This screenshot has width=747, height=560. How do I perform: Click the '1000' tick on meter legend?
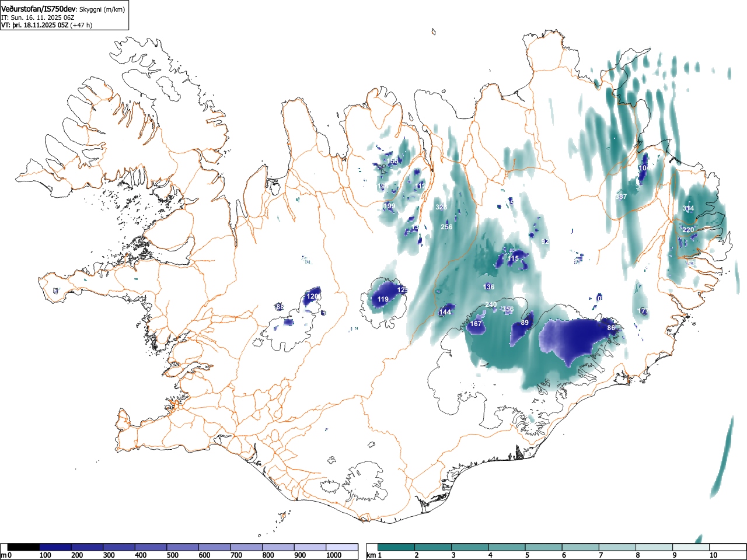[333, 555]
